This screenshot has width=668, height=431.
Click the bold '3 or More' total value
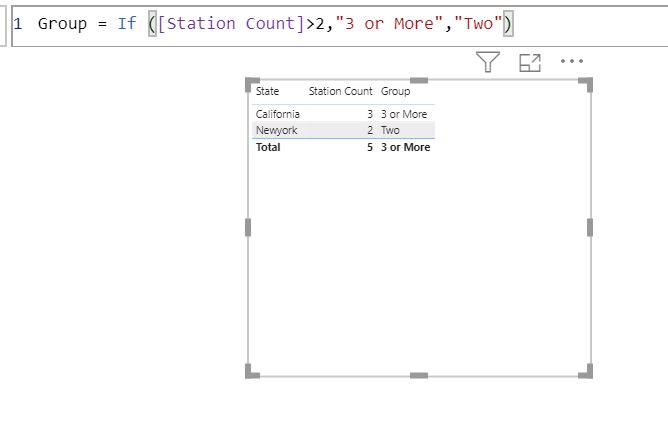pyautogui.click(x=406, y=147)
